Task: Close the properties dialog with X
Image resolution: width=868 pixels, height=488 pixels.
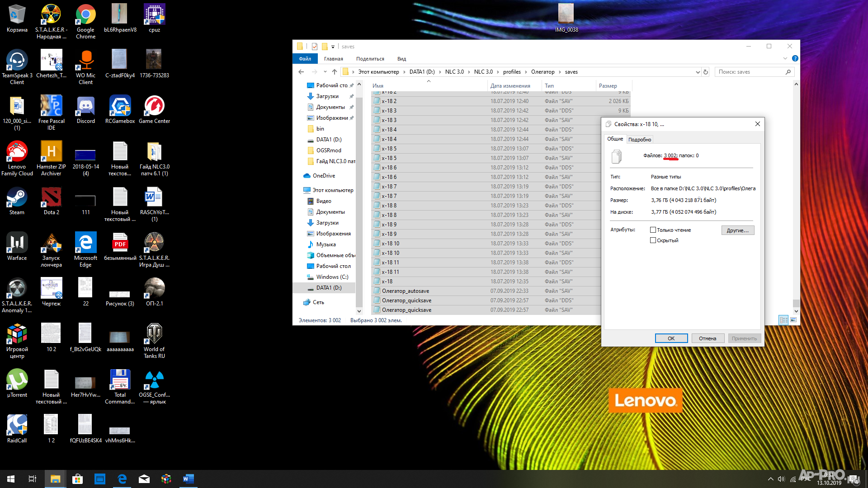Action: tap(758, 124)
